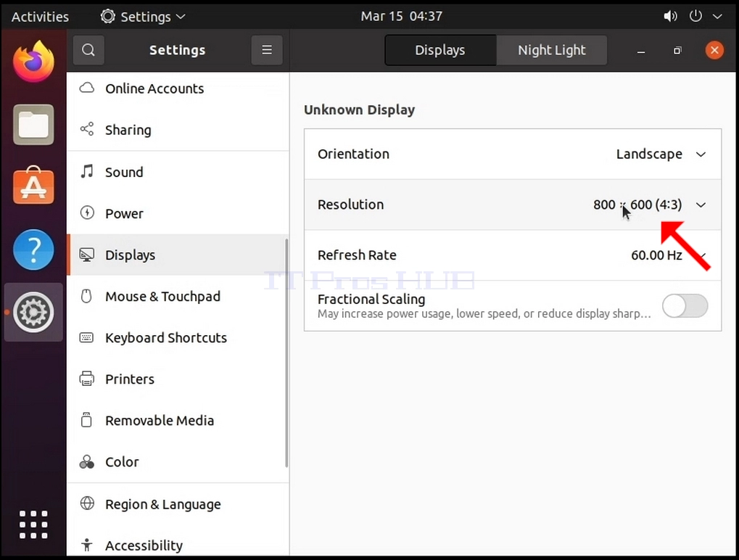739x560 pixels.
Task: Open the power menu icon in top bar
Action: click(695, 16)
